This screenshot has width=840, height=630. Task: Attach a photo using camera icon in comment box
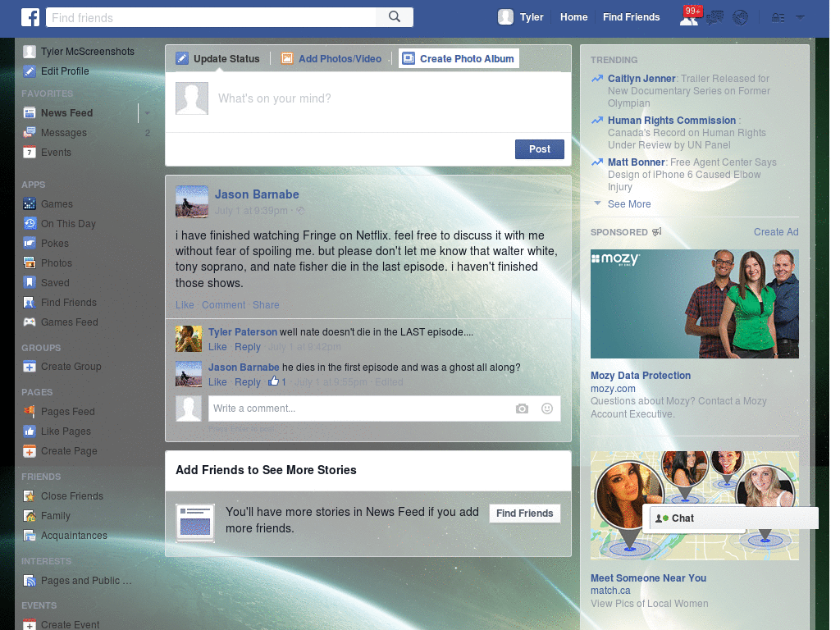point(522,409)
